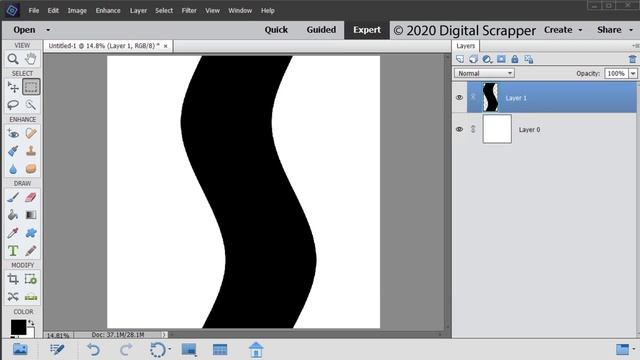Image resolution: width=640 pixels, height=360 pixels.
Task: Select the Smart Brush tool
Action: [13, 151]
